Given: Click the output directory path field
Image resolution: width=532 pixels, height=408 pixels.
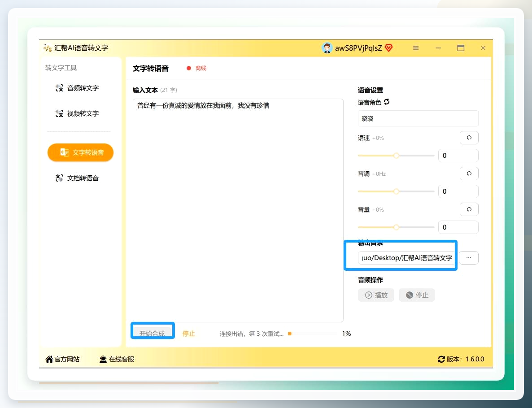Looking at the screenshot, I should pyautogui.click(x=406, y=258).
